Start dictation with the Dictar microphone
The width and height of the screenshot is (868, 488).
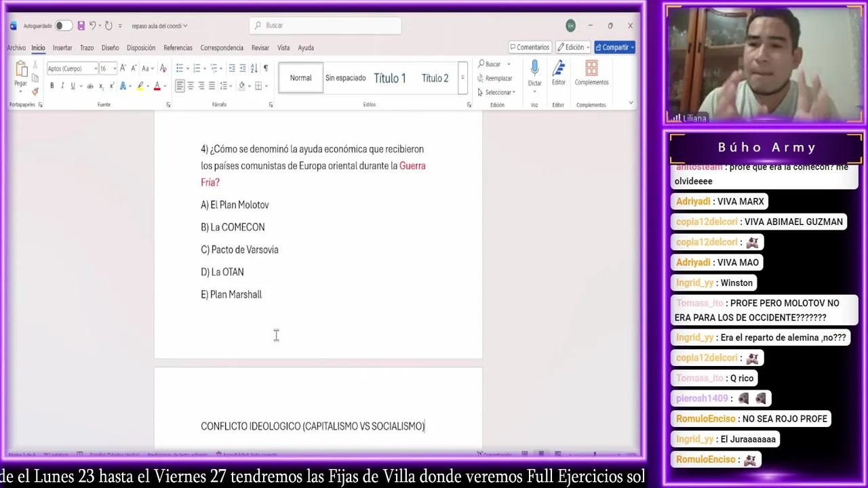[535, 74]
